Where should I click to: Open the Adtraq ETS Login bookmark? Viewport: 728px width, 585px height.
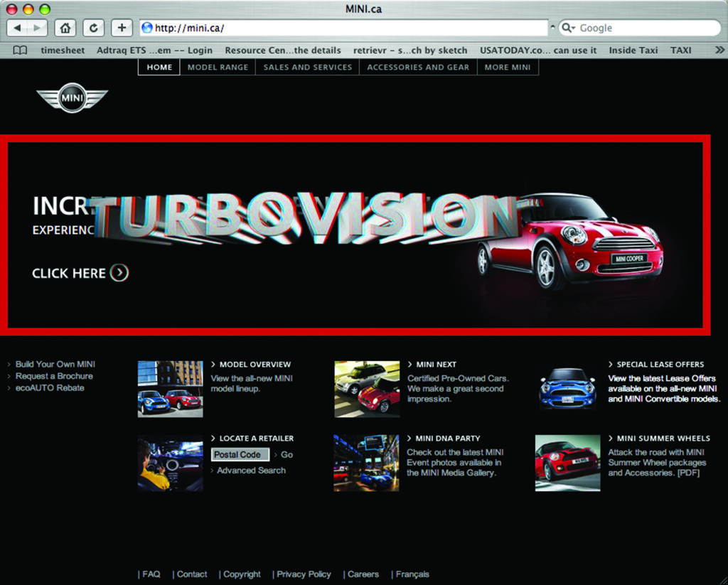click(x=154, y=50)
